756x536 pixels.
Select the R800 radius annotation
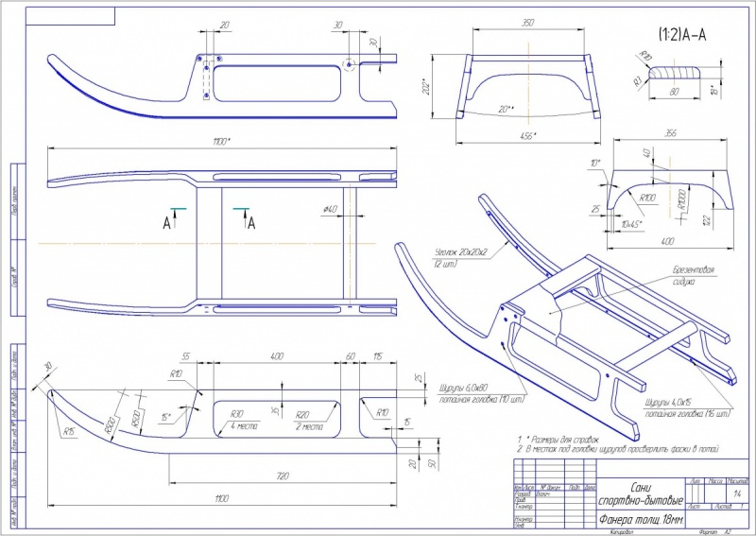click(111, 426)
